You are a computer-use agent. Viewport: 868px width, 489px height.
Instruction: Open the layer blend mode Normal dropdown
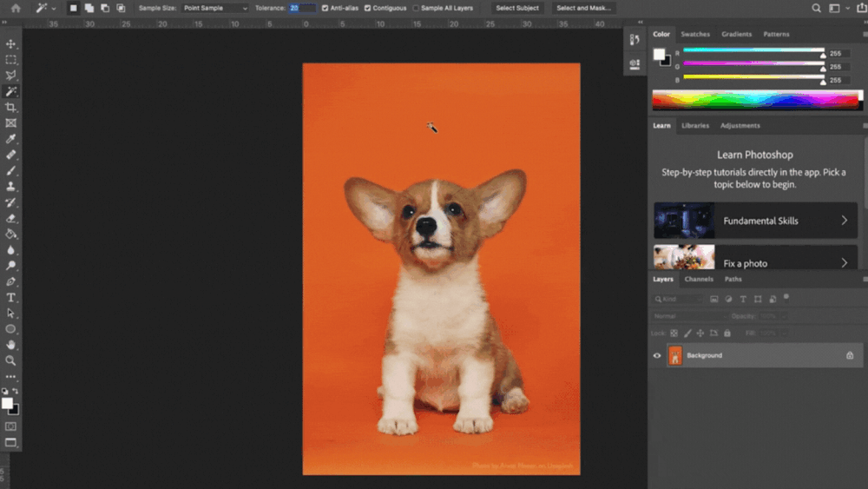pos(689,316)
